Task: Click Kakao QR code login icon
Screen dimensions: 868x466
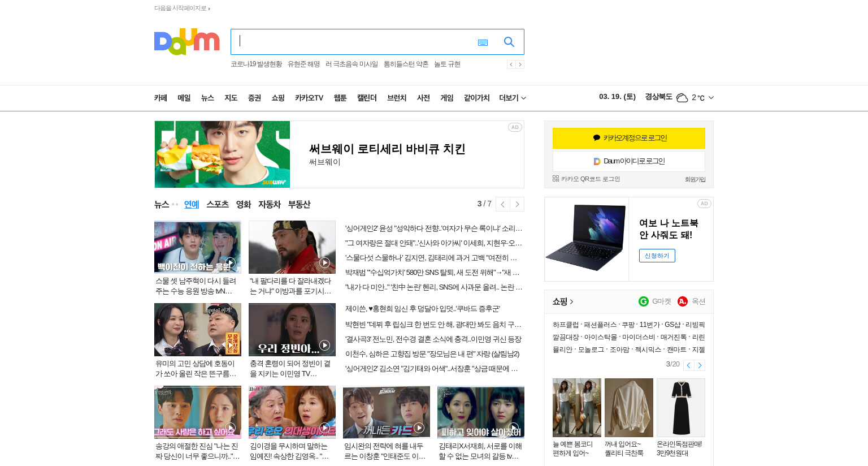Action: pos(555,179)
